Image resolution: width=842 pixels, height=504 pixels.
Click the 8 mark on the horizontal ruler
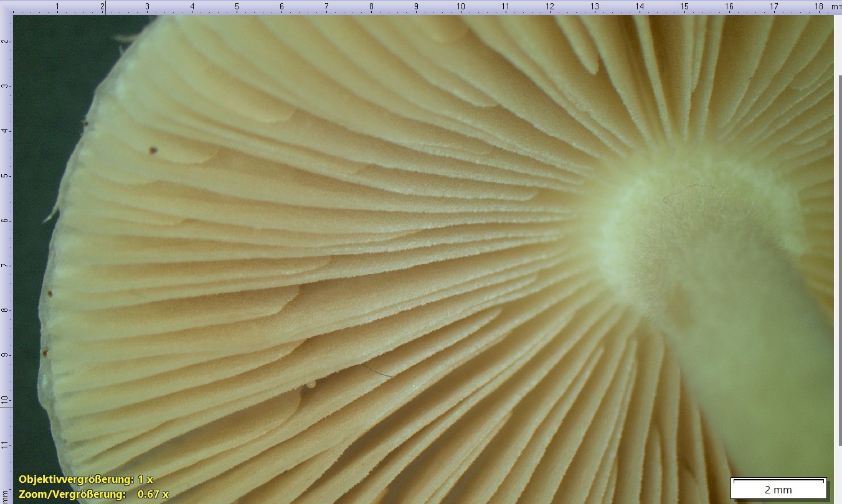371,7
